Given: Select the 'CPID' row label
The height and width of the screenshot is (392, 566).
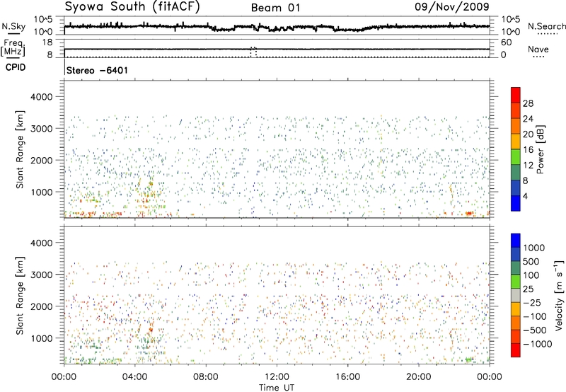Looking at the screenshot, I should [x=16, y=67].
